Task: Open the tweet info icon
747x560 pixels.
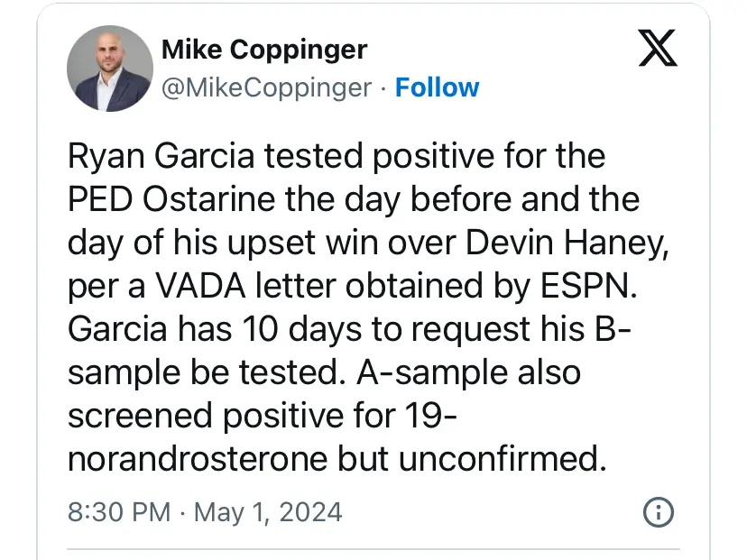Action: 658,512
